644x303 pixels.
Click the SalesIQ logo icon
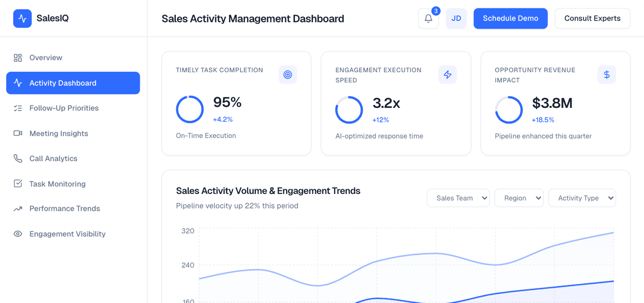click(23, 18)
